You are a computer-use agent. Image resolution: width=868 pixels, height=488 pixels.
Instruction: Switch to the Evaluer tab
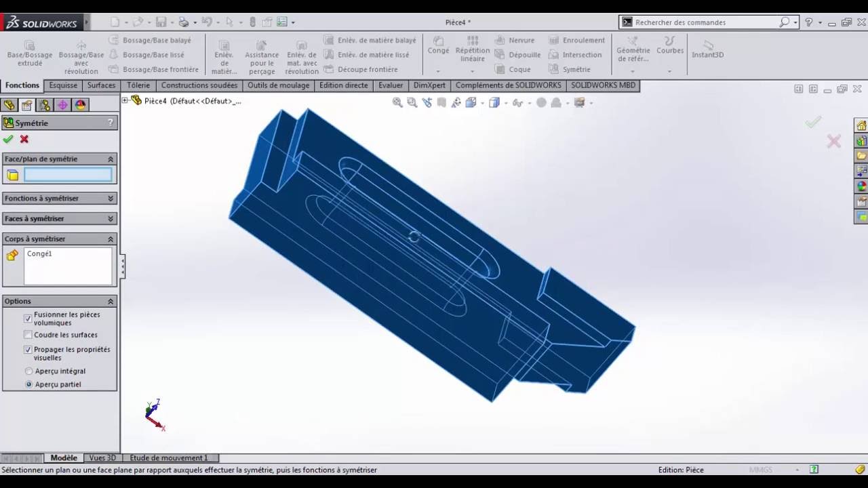pyautogui.click(x=391, y=85)
